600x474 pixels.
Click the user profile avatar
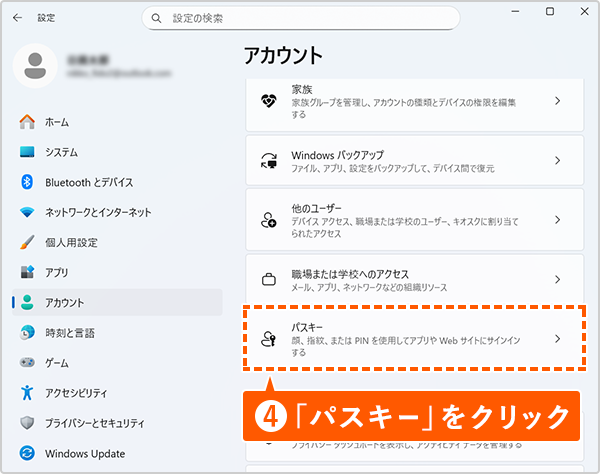pyautogui.click(x=36, y=66)
